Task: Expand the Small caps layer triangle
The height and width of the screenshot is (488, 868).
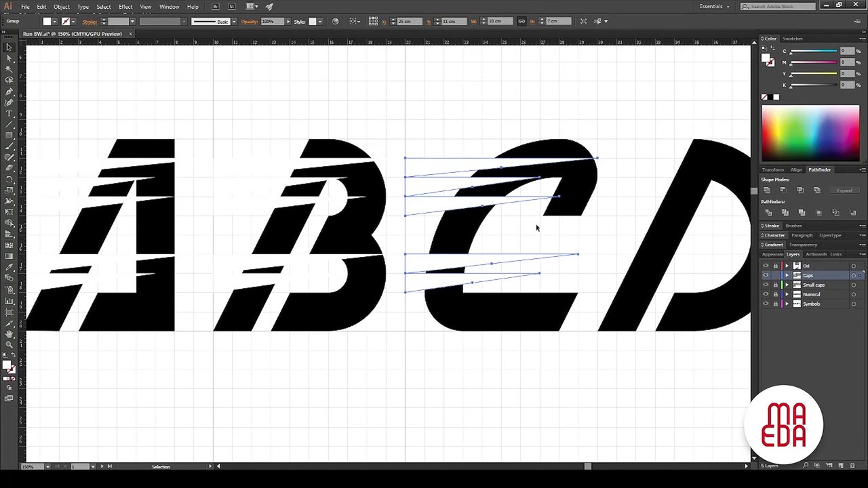Action: click(787, 285)
